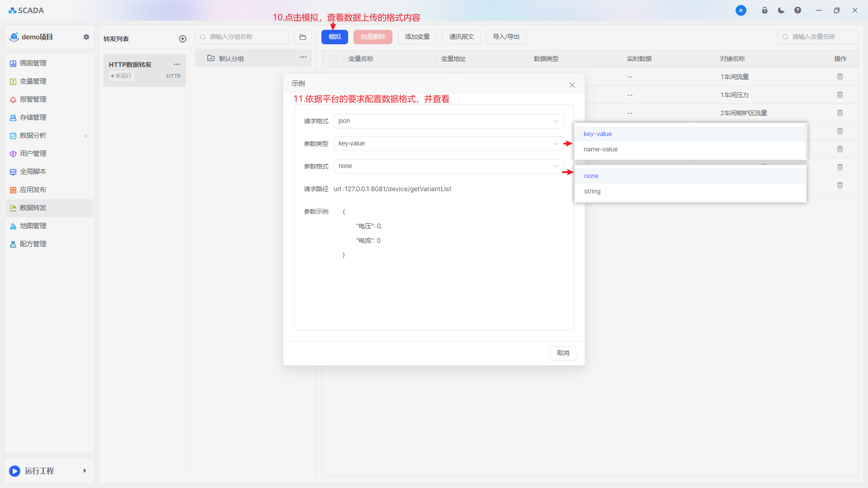Select name-value option in list

(600, 150)
